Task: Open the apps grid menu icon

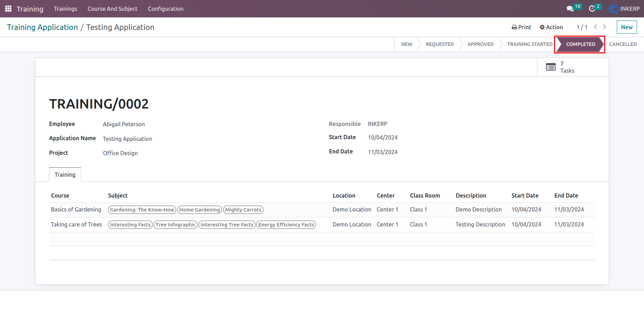Action: [x=8, y=9]
